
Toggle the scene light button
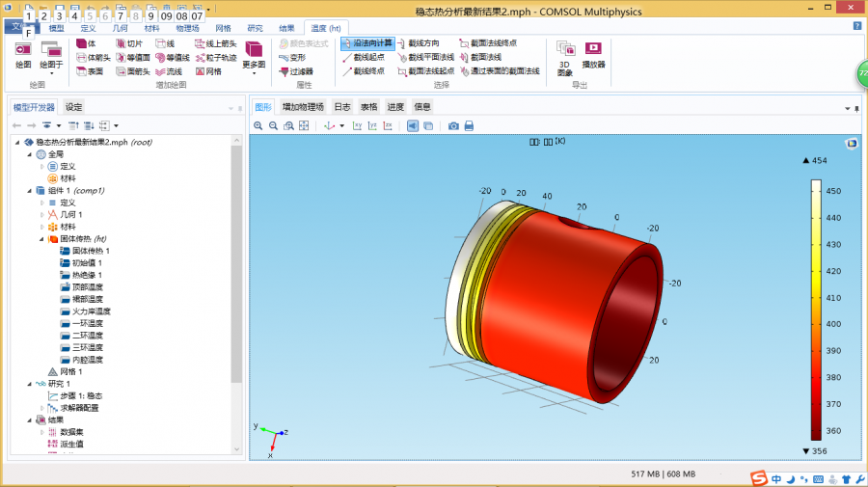[x=413, y=126]
